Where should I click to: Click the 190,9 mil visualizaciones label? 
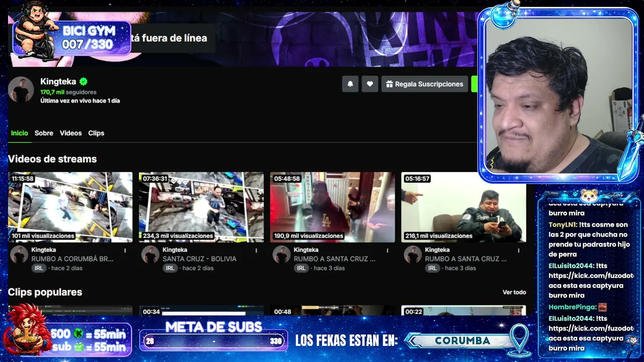coord(308,236)
